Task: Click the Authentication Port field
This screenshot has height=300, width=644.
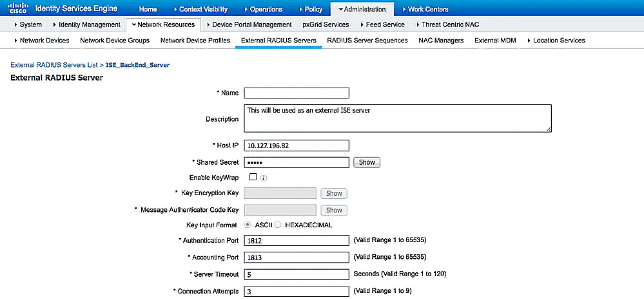Action: tap(297, 241)
